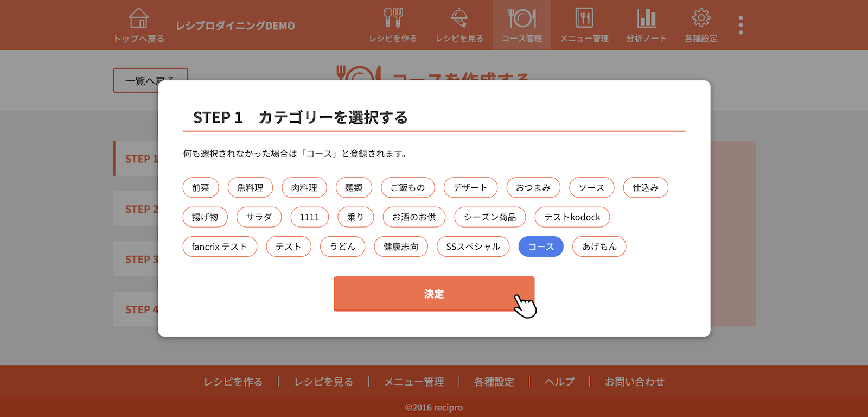This screenshot has height=417, width=868.
Task: Click the home icon to return to top
Action: pyautogui.click(x=138, y=18)
